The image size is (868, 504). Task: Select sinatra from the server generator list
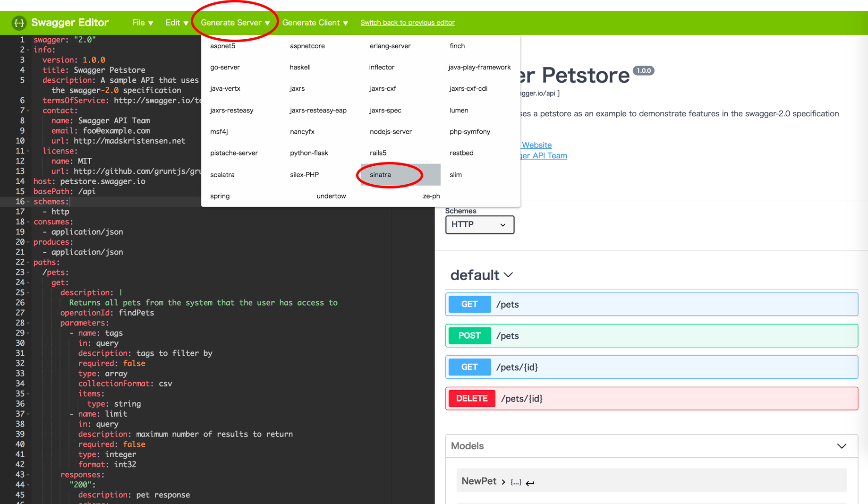(381, 175)
